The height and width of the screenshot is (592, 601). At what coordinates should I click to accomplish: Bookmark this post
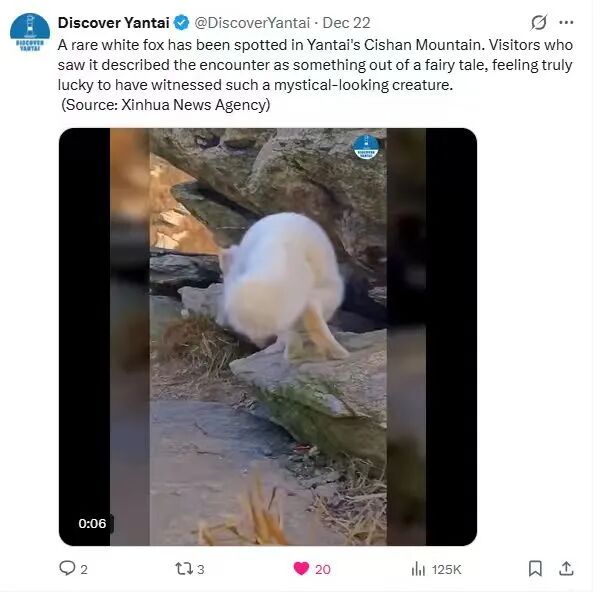point(535,568)
